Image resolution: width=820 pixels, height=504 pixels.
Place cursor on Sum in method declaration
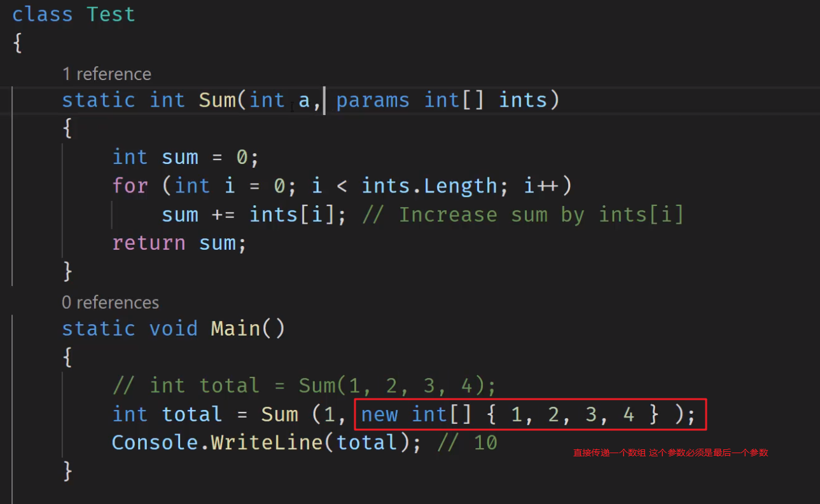tap(217, 100)
